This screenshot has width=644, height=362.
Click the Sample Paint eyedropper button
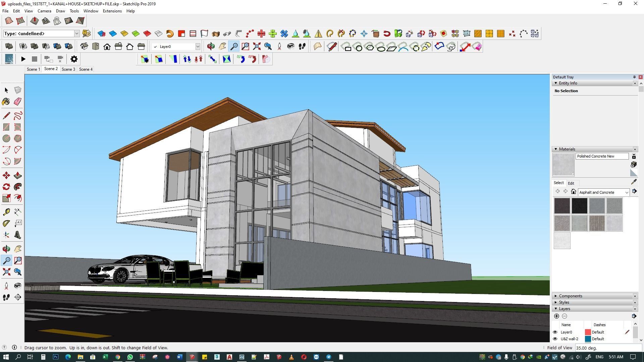[x=634, y=182]
